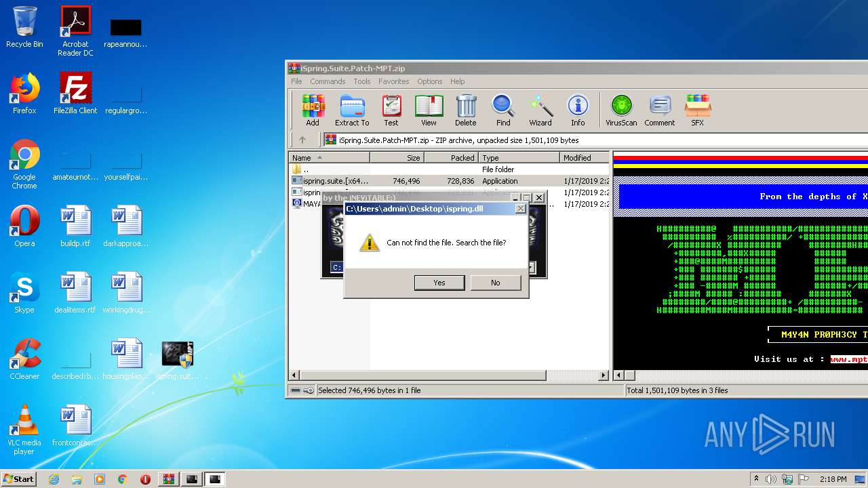The width and height of the screenshot is (868, 488).
Task: Run the VirusScan toolbar icon
Action: click(x=621, y=110)
